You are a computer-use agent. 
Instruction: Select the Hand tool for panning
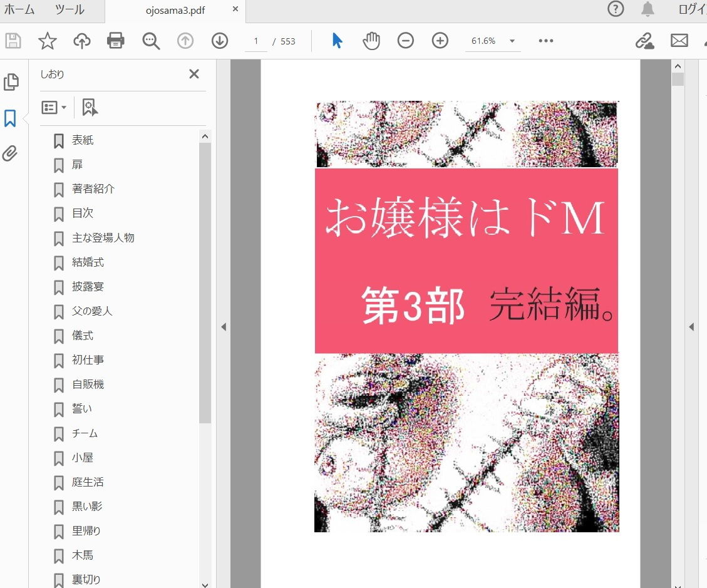[371, 41]
